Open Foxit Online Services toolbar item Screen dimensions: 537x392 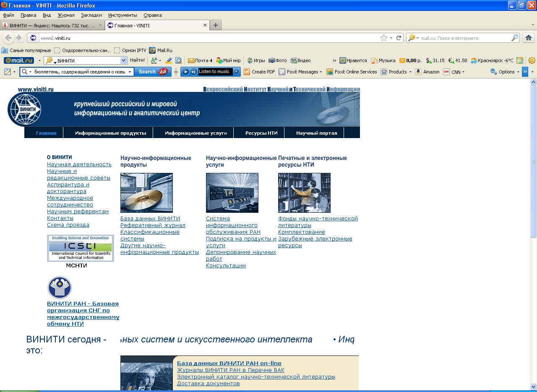(352, 72)
